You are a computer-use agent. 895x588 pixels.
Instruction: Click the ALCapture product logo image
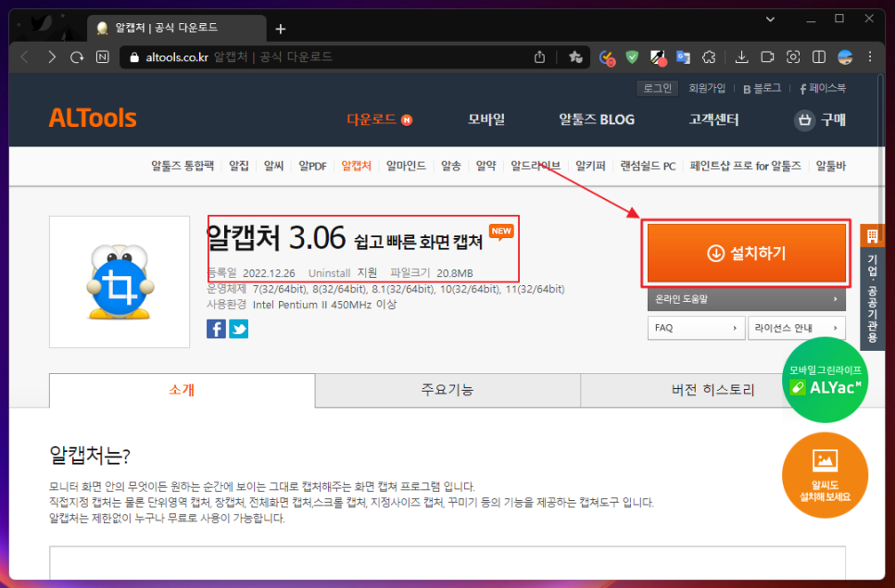pos(120,281)
